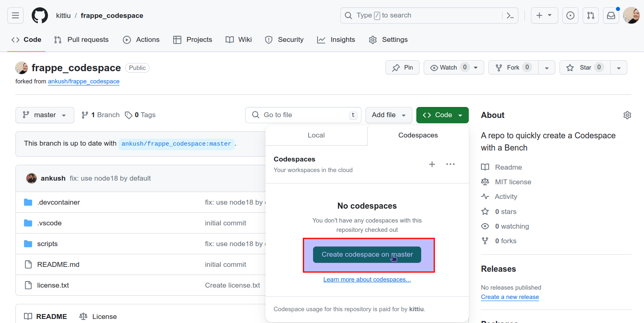Screen dimensions: 644x323
Task: Open the create new plus dropdown
Action: 544,15
